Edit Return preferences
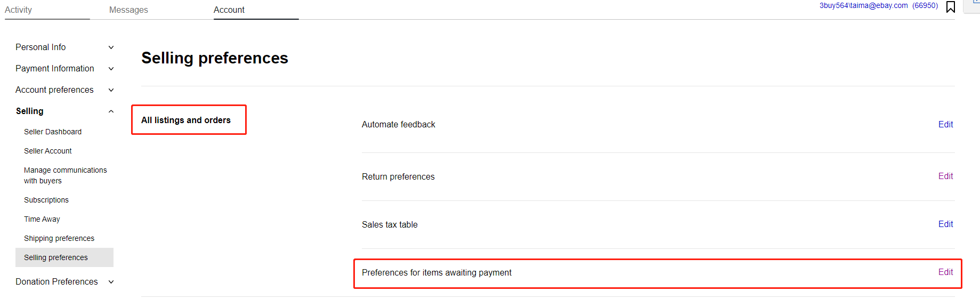This screenshot has width=980, height=299. click(x=945, y=176)
